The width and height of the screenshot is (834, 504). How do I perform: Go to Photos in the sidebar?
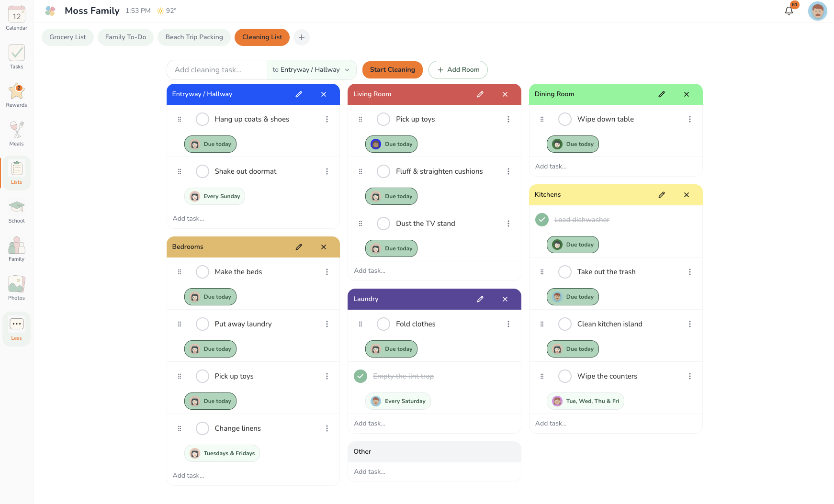pos(16,288)
